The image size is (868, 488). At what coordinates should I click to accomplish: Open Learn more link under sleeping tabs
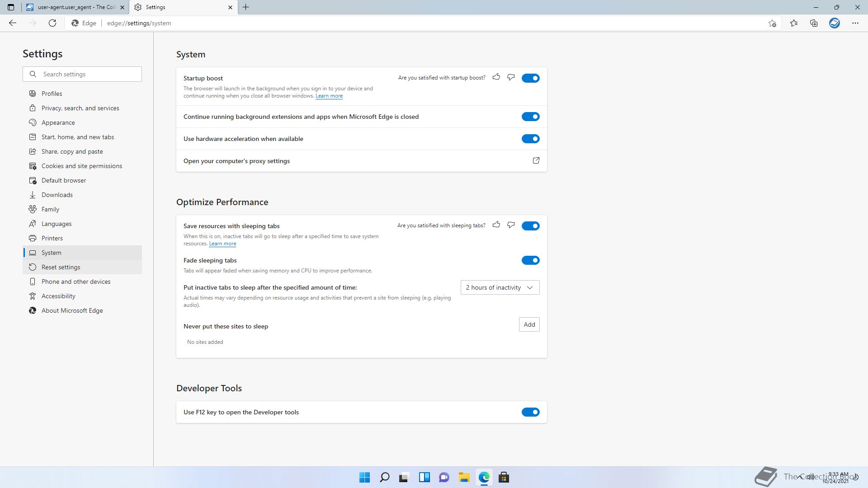pos(222,244)
